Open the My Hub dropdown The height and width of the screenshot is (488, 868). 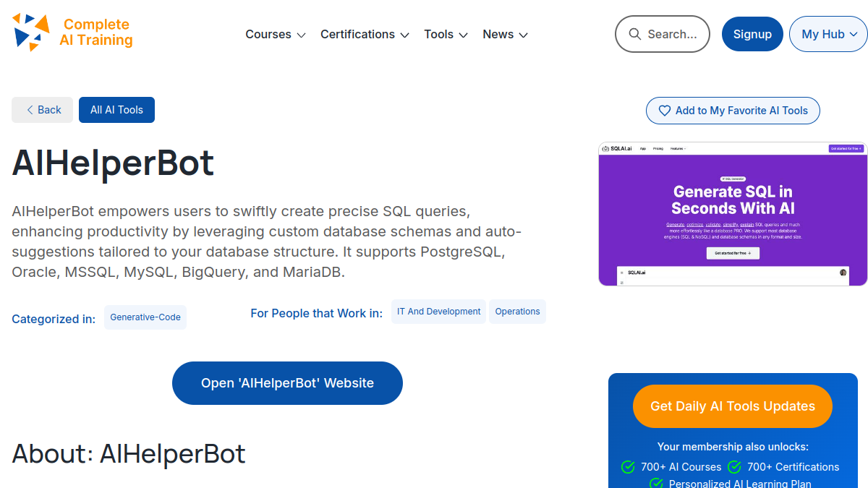(x=828, y=34)
